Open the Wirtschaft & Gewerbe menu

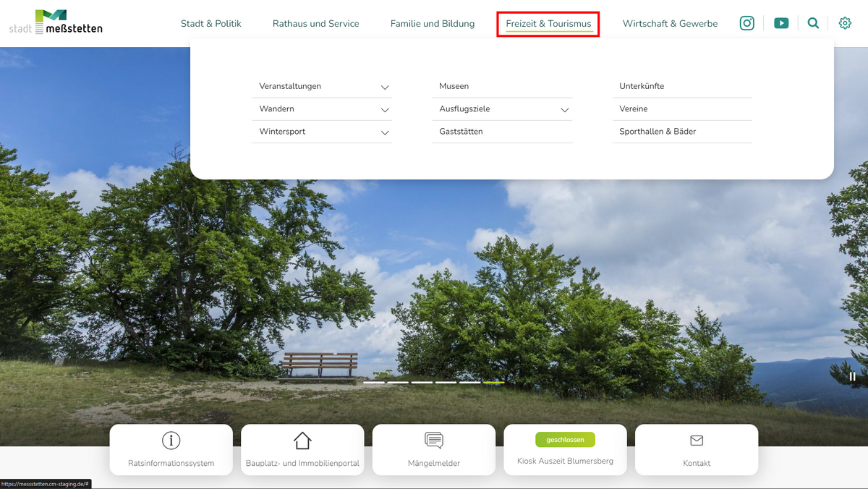click(x=670, y=24)
